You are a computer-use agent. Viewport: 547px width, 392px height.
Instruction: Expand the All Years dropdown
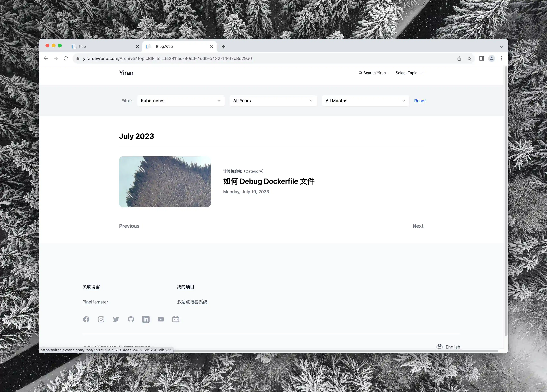[x=273, y=101]
